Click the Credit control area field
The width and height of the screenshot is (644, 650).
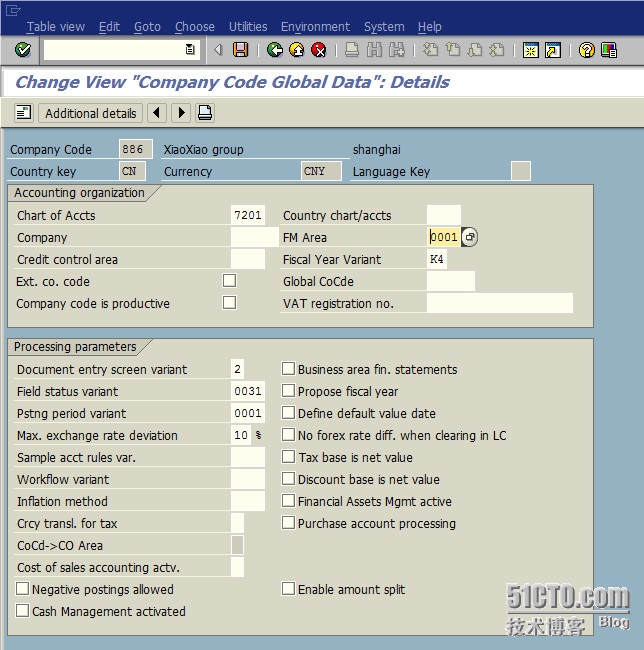[x=247, y=259]
